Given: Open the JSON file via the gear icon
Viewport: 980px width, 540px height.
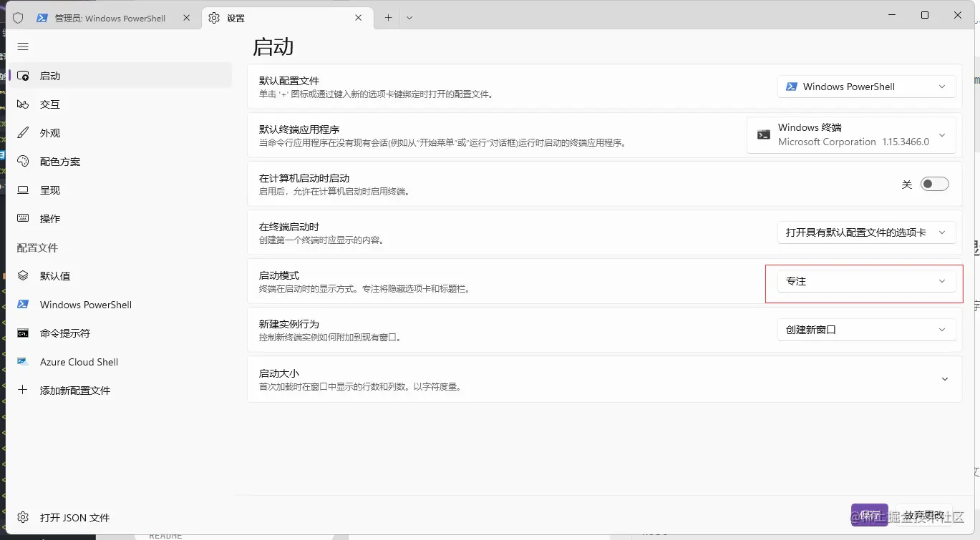Looking at the screenshot, I should coord(22,517).
